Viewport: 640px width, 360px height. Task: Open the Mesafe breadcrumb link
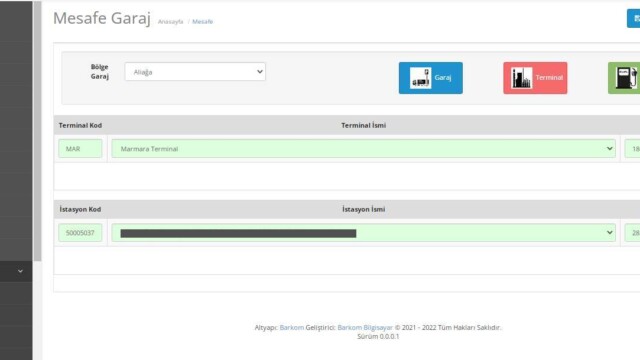pyautogui.click(x=202, y=22)
